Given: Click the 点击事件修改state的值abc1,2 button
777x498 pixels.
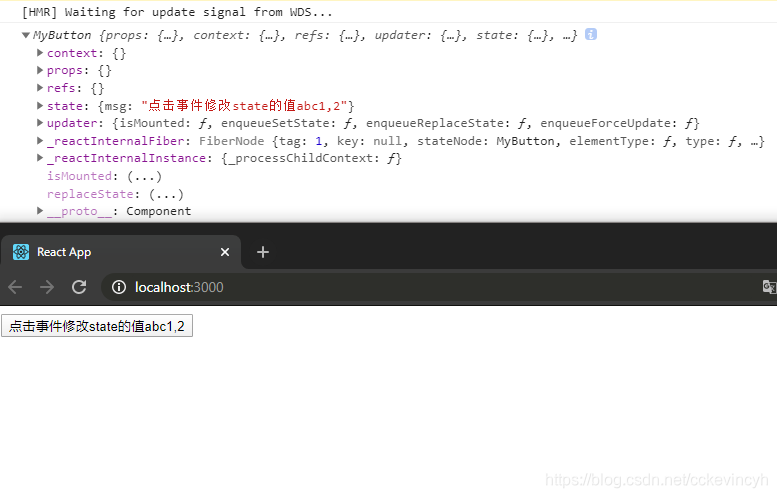Looking at the screenshot, I should point(97,326).
